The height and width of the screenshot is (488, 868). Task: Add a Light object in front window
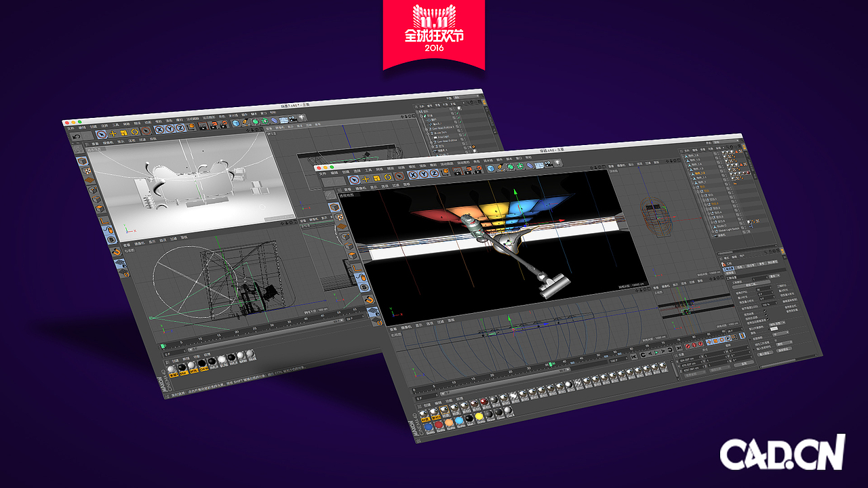click(x=557, y=162)
